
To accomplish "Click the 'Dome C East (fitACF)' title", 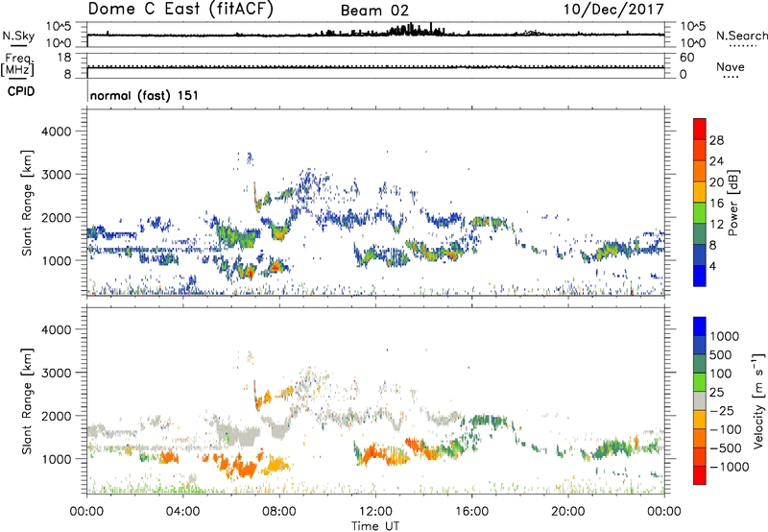I will (180, 10).
